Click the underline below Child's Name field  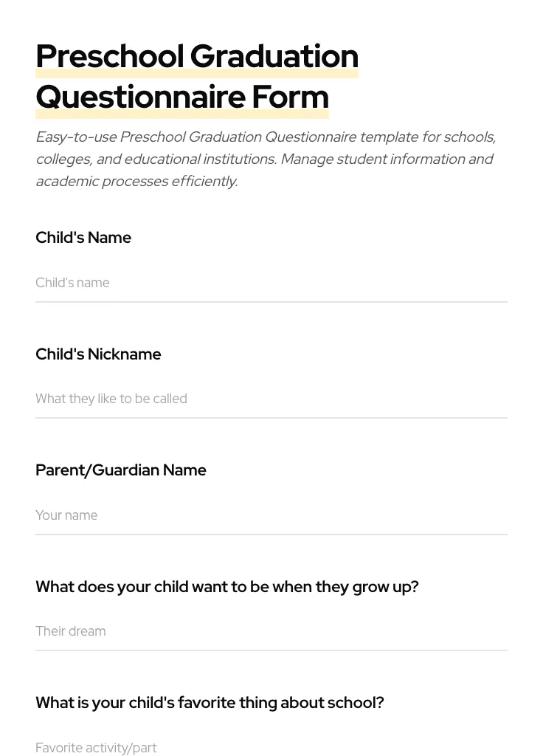point(271,303)
